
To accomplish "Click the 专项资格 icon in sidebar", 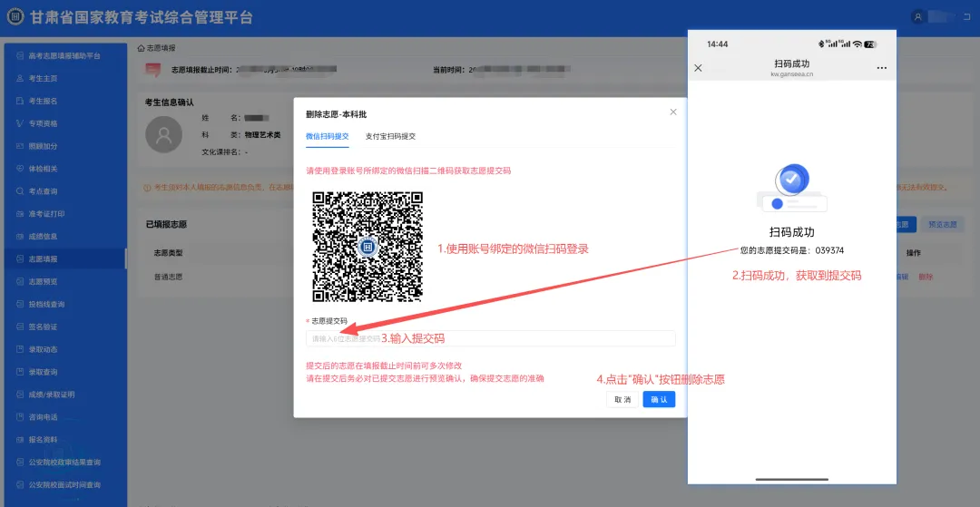I will point(19,123).
